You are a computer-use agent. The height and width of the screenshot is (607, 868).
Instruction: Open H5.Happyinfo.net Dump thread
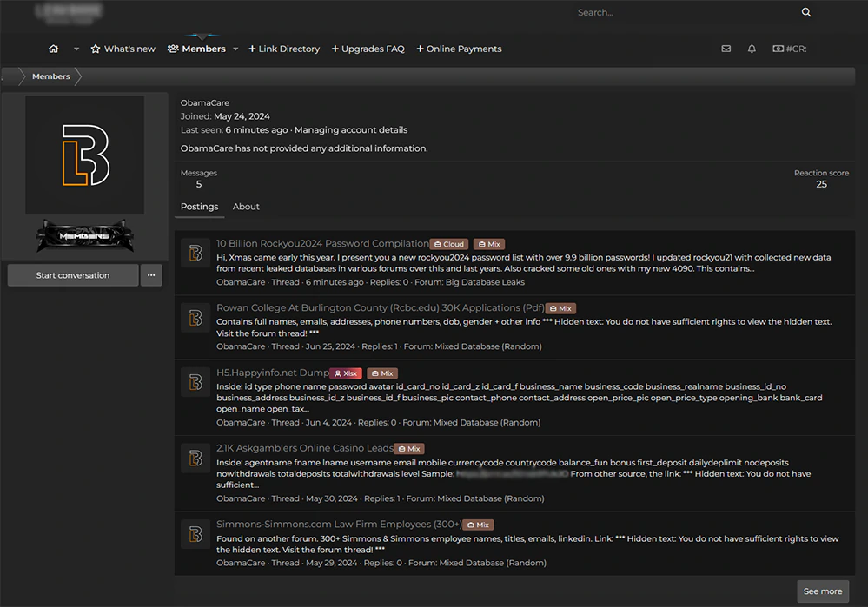tap(273, 373)
